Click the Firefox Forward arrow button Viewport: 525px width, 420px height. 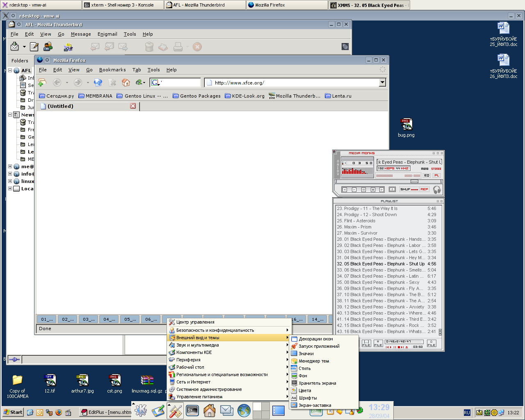(78, 82)
